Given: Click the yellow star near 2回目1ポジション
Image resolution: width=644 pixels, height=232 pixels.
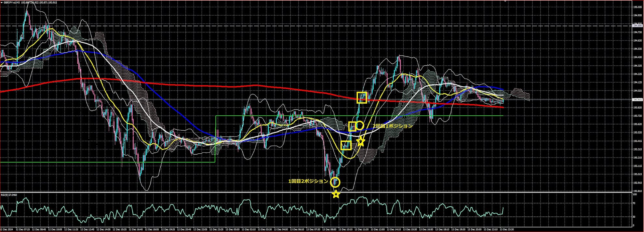Looking at the screenshot, I should pos(361,141).
